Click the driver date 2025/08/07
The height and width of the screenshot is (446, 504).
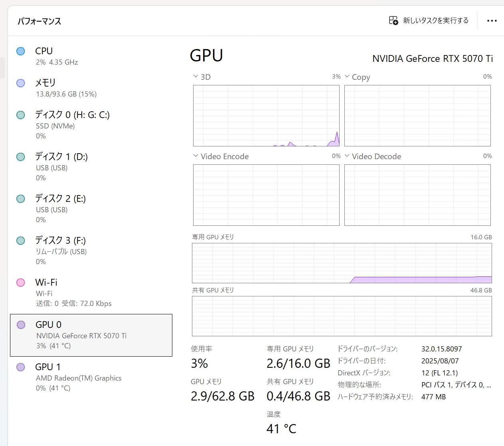[440, 361]
